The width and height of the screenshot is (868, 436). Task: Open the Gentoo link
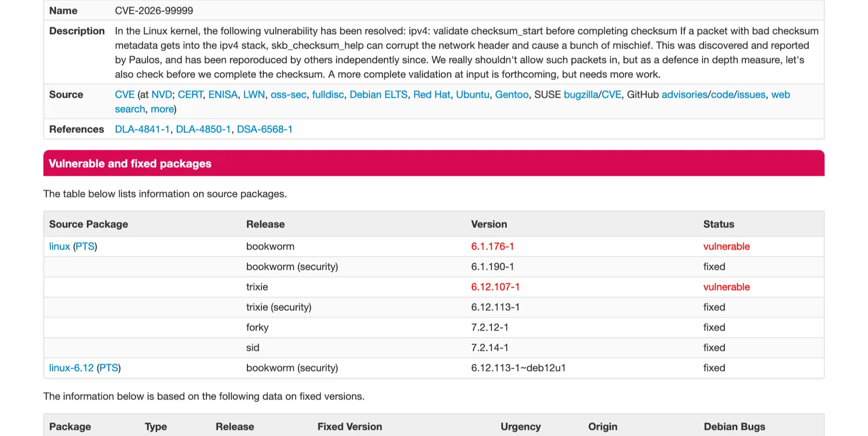pos(512,94)
